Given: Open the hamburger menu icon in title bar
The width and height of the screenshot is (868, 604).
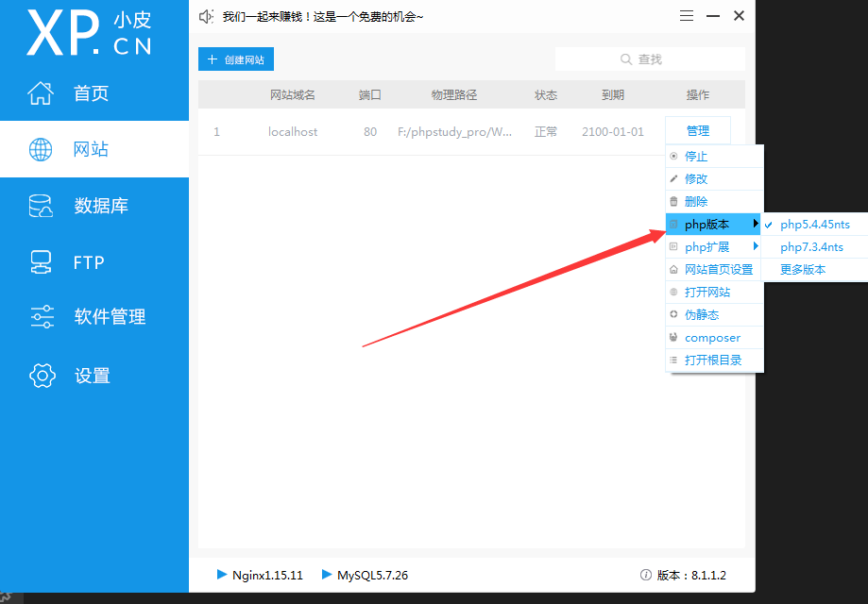Looking at the screenshot, I should click(687, 15).
